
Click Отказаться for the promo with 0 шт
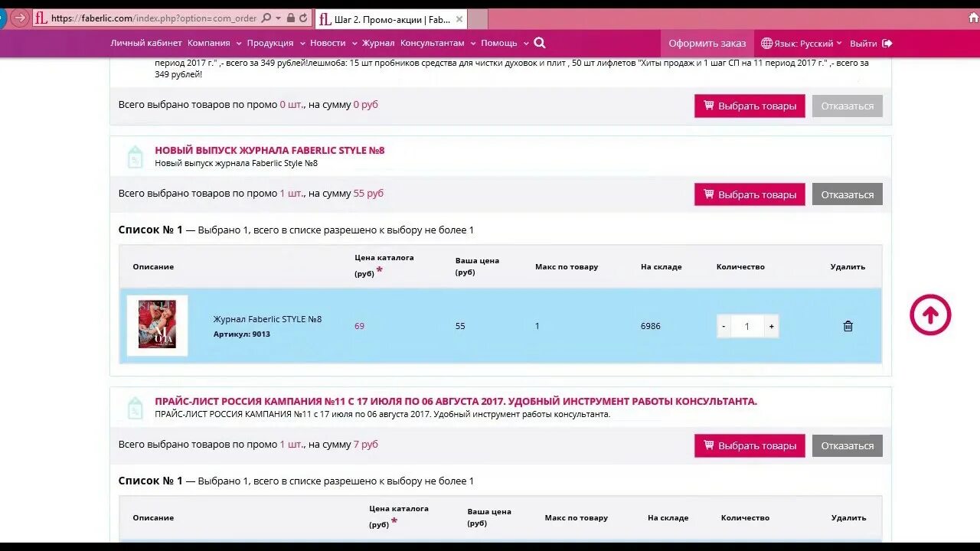pos(848,106)
